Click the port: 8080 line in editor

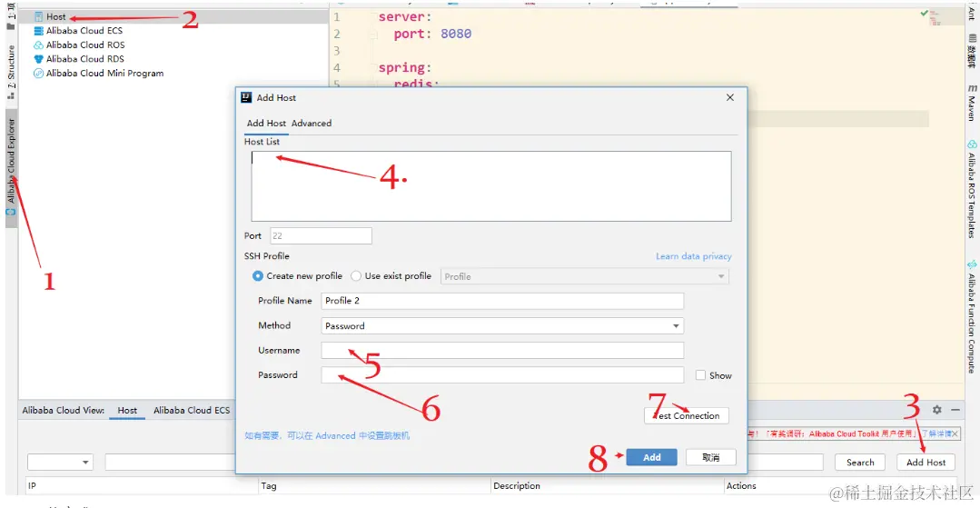tap(432, 34)
